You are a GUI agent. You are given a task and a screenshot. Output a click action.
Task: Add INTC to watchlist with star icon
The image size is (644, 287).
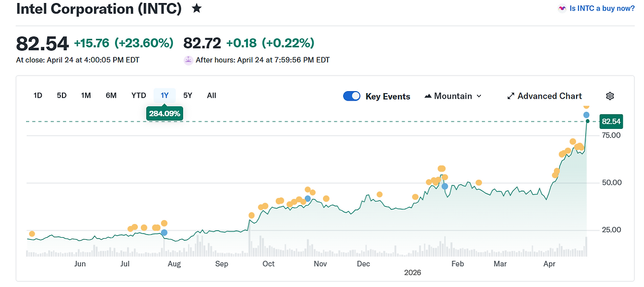pyautogui.click(x=197, y=9)
